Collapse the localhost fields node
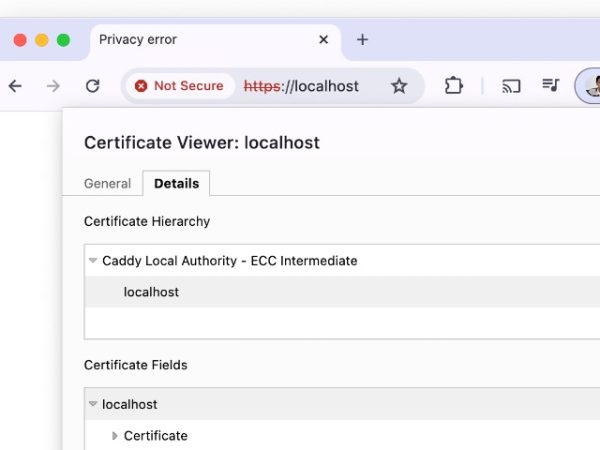600x450 pixels. coord(93,404)
